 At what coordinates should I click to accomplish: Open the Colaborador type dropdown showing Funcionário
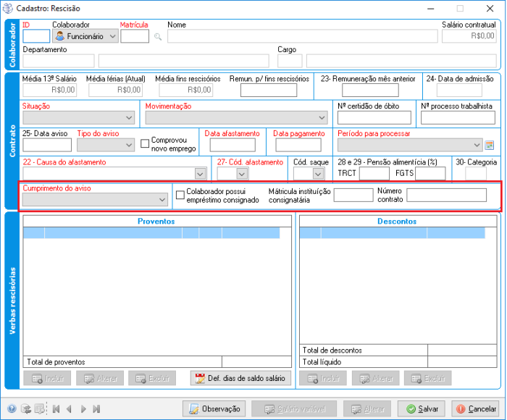point(85,36)
